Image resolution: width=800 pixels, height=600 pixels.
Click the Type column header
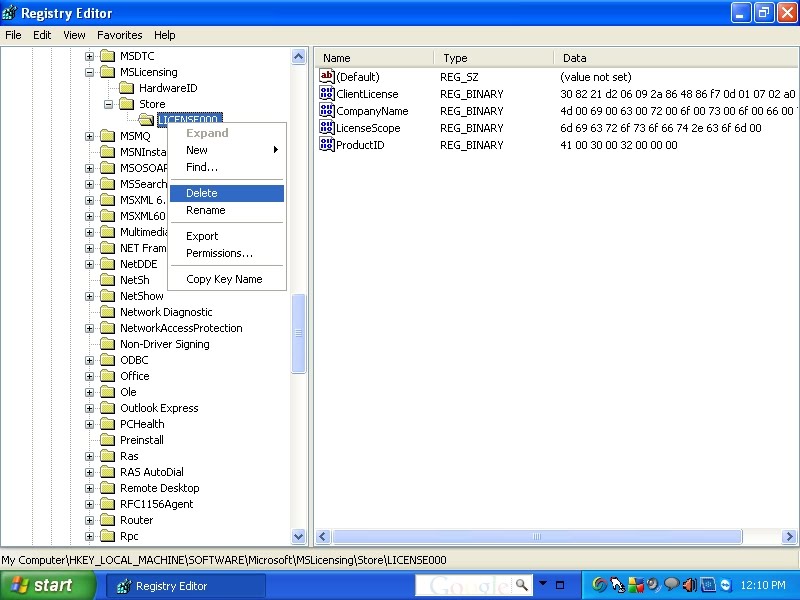[x=494, y=58]
